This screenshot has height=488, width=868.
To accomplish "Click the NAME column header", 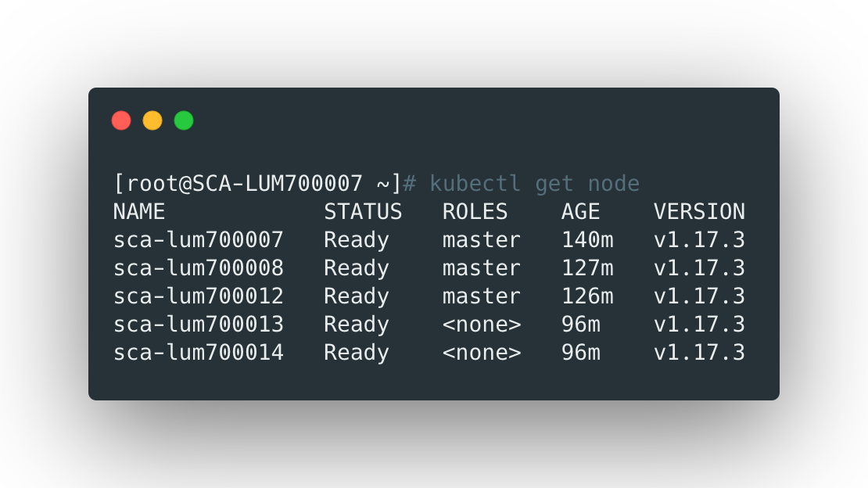I will (x=139, y=212).
